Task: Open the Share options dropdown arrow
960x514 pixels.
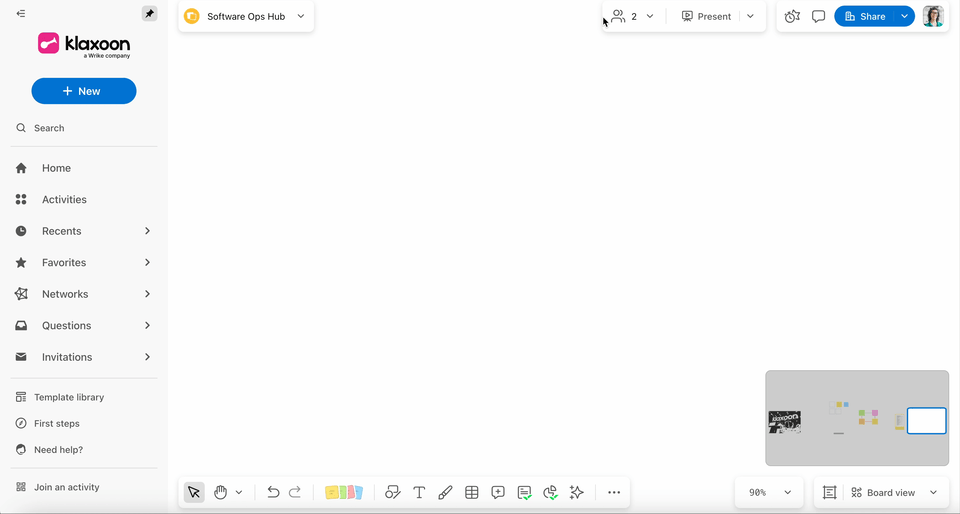Action: pos(904,17)
